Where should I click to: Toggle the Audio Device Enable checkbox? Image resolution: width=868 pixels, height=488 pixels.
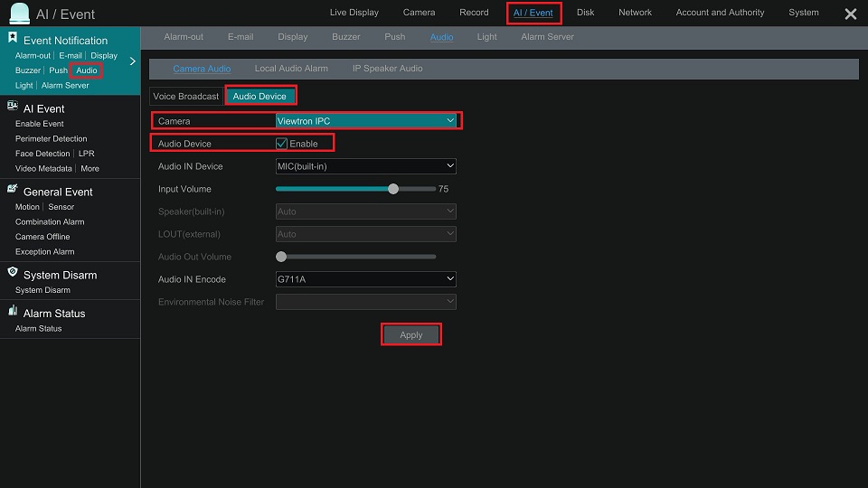point(281,144)
